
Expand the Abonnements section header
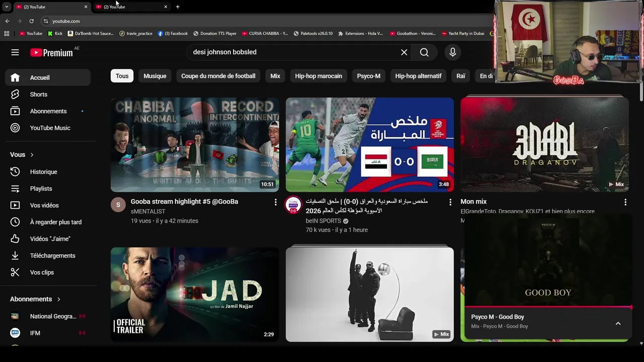pyautogui.click(x=35, y=299)
